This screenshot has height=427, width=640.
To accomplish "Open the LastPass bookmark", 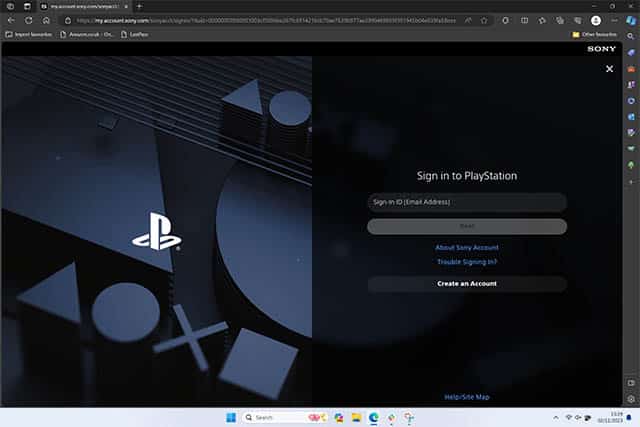I will (129, 34).
